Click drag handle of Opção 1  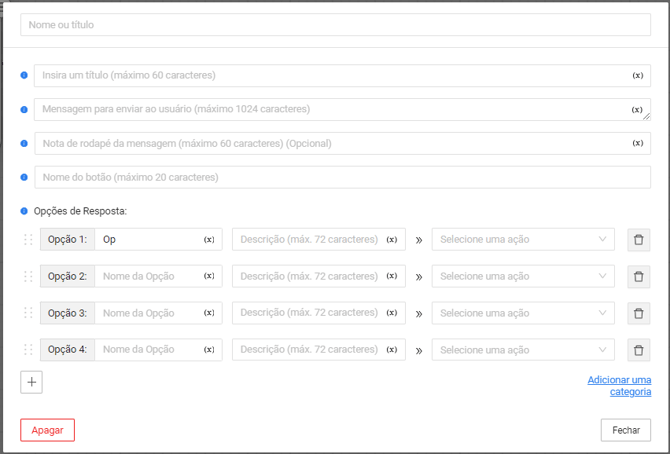click(x=28, y=240)
